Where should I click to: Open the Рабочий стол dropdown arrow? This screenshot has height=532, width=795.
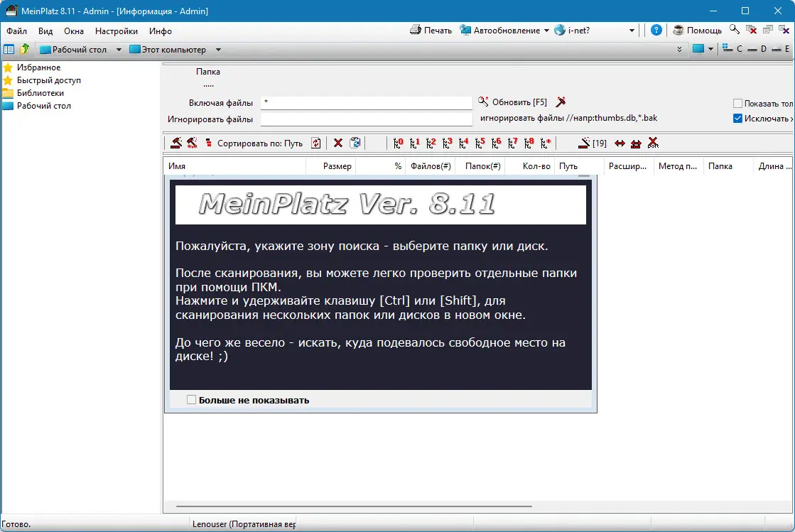(119, 50)
